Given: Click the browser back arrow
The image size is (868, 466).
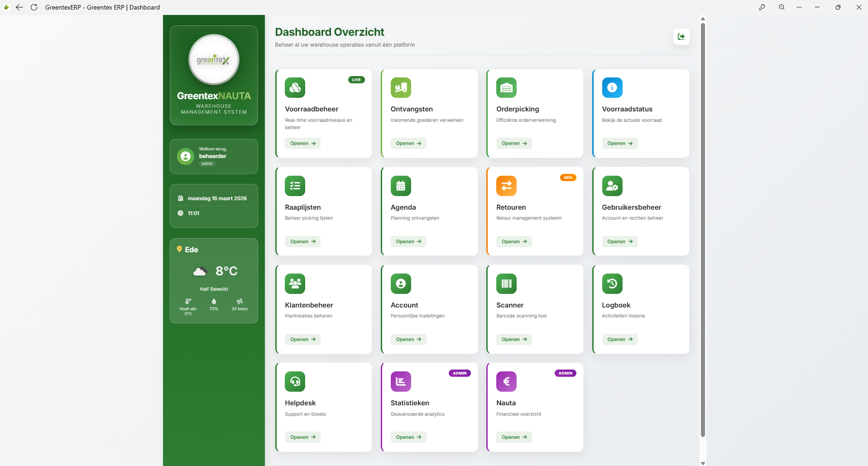Looking at the screenshot, I should point(19,7).
